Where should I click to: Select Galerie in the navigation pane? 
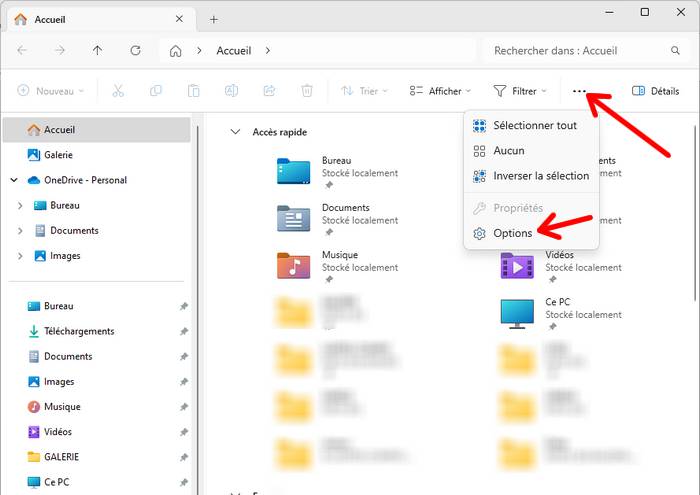tap(96, 155)
